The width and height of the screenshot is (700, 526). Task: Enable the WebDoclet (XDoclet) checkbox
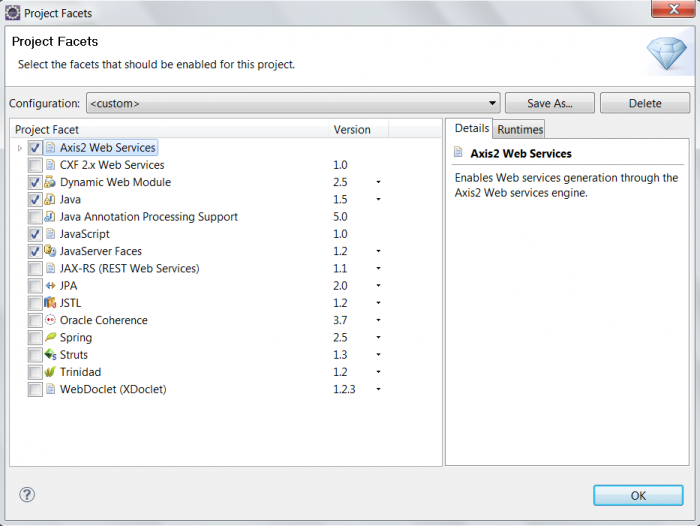(x=35, y=389)
